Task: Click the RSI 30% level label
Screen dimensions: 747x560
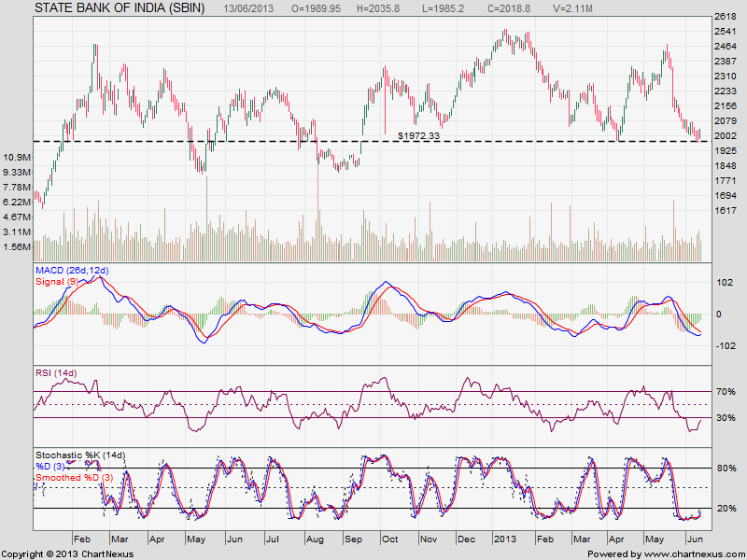Action: coord(726,417)
